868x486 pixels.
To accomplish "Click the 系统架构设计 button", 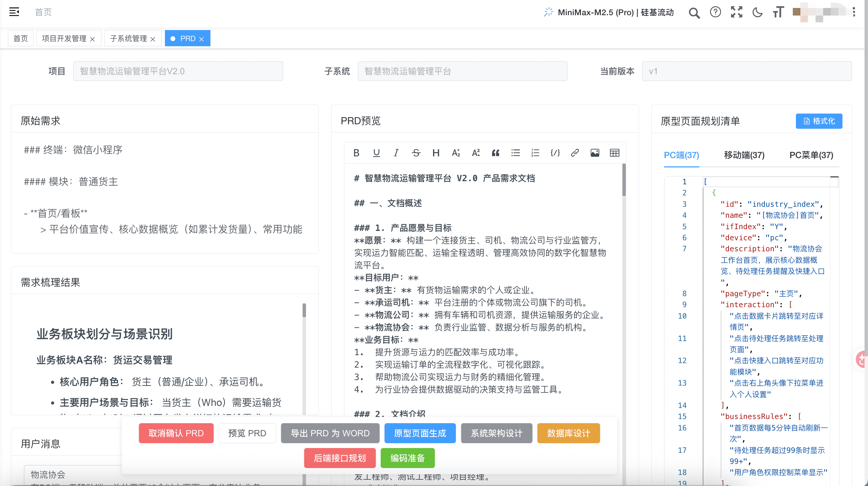I will 497,433.
